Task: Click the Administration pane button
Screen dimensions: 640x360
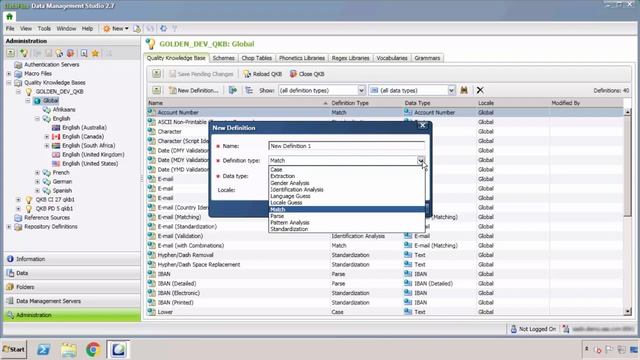Action: point(72,315)
